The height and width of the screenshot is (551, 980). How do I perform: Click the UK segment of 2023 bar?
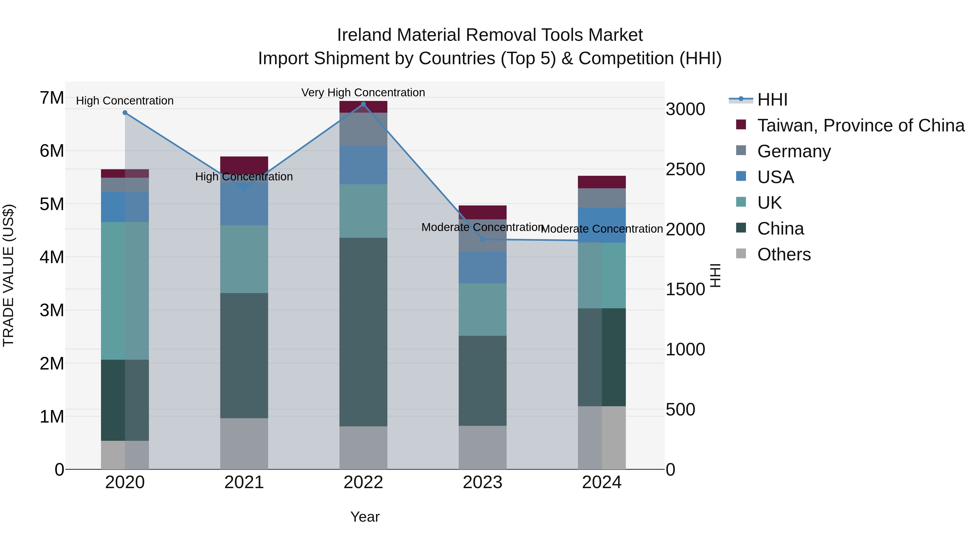pyautogui.click(x=482, y=310)
